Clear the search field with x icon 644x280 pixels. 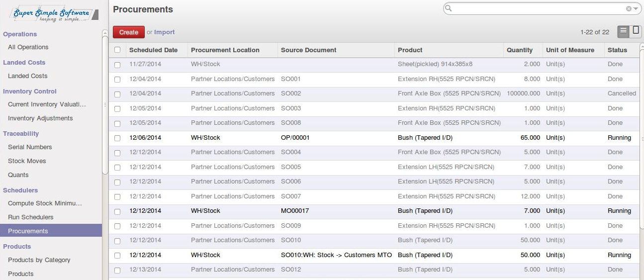coord(629,8)
